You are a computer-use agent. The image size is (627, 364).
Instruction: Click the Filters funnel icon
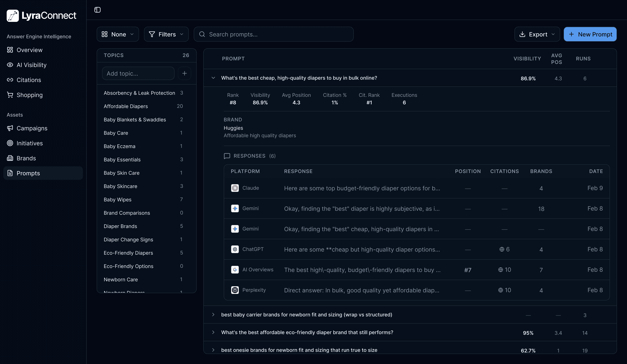click(x=152, y=34)
